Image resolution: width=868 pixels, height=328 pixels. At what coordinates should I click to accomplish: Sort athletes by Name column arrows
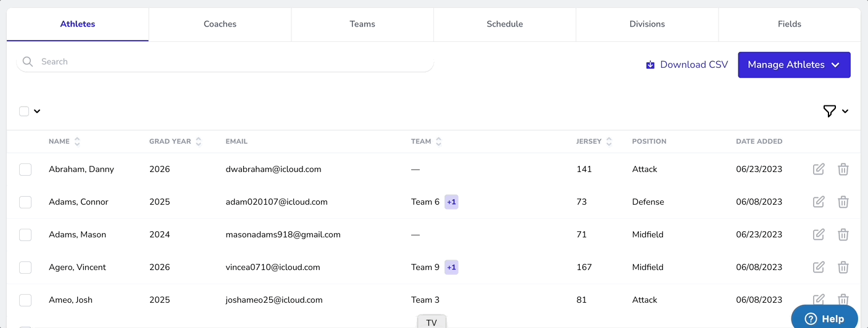point(77,141)
